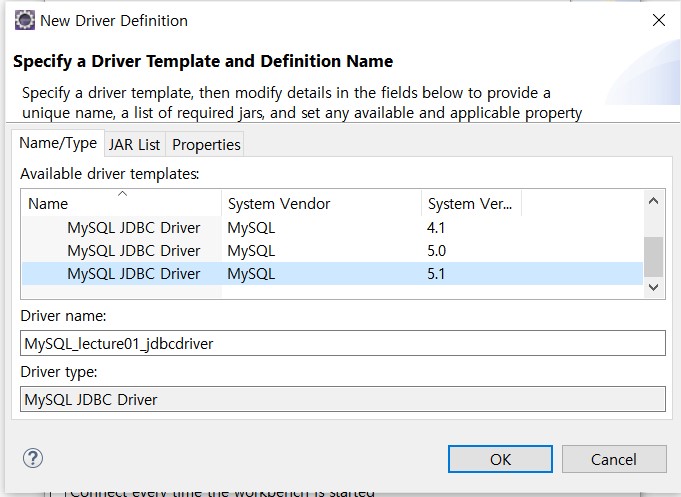Click the Driver name input field
Viewport: 681px width, 497px height.
pyautogui.click(x=343, y=343)
